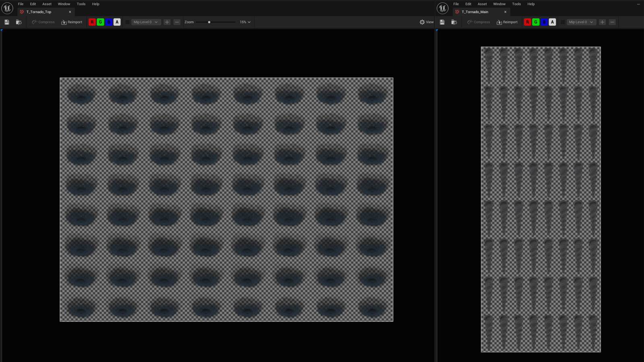This screenshot has height=362, width=644.
Task: Browse to T_Tornado_Top in Content Browser
Action: coord(19,22)
